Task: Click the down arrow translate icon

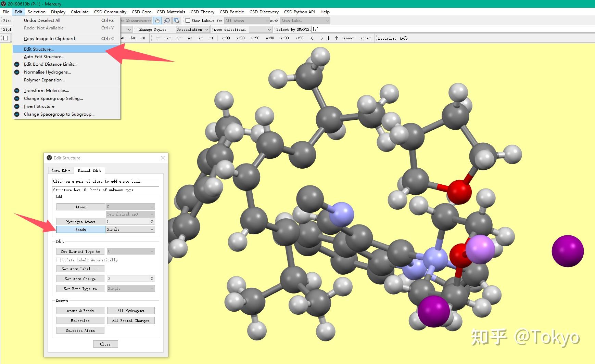Action: tap(329, 38)
